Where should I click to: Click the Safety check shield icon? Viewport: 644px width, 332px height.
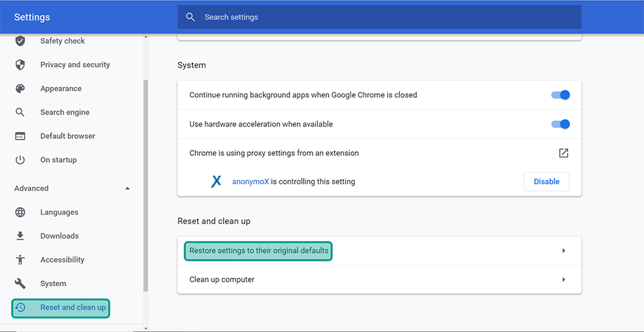tap(20, 41)
